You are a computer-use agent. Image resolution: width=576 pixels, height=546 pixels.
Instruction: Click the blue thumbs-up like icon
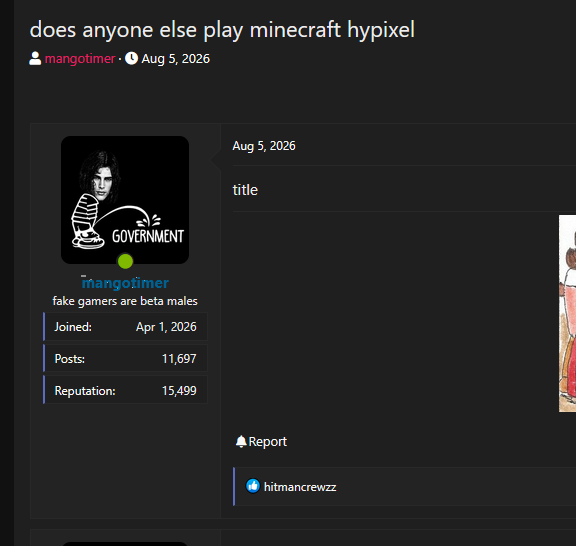pyautogui.click(x=253, y=486)
